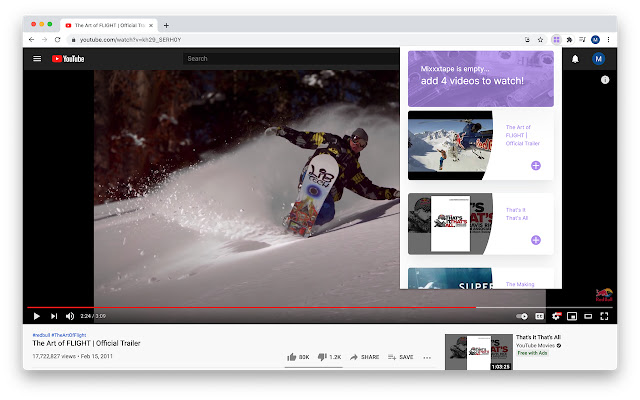The image size is (640, 400).
Task: Click The Art of FLIGHT thumbnail in popup
Action: tap(450, 145)
